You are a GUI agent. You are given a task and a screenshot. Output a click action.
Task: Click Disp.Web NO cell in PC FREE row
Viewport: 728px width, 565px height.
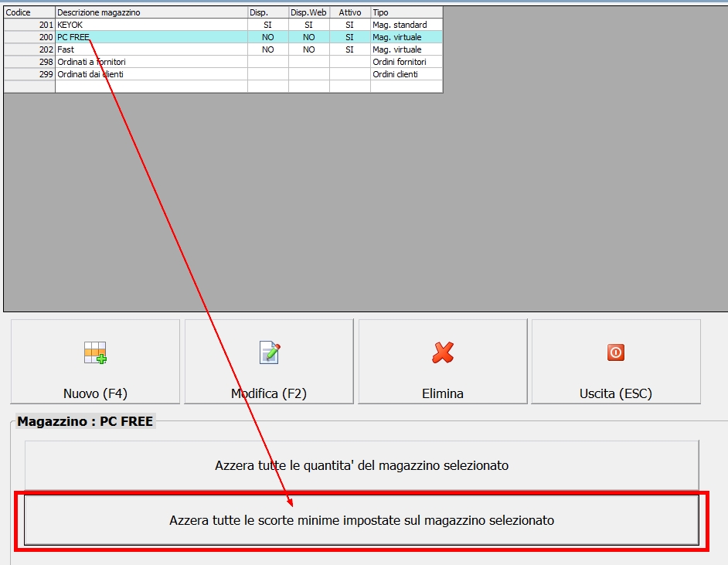pos(309,37)
